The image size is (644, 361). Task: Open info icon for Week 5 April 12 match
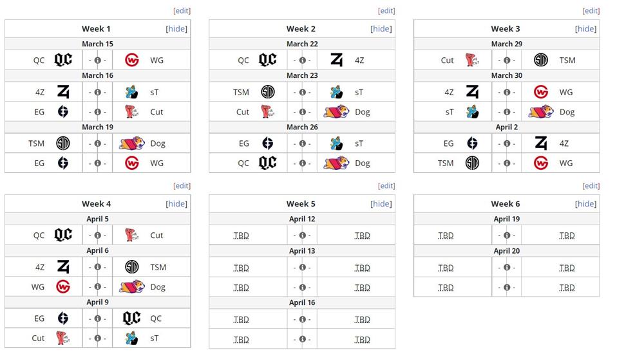(x=302, y=236)
